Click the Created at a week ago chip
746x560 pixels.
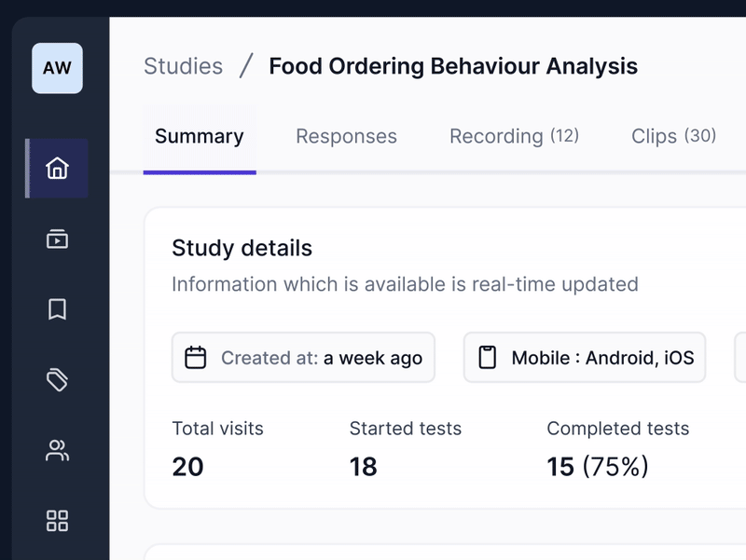(303, 358)
